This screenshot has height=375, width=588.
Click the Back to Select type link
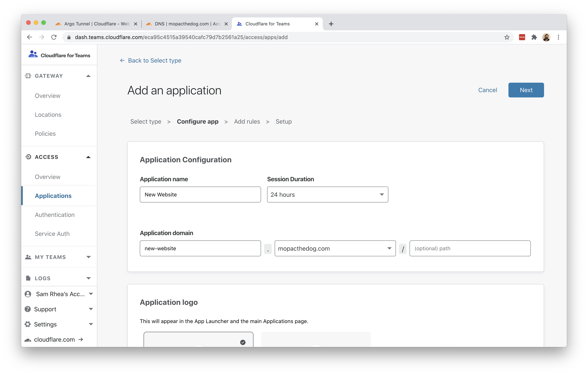[x=154, y=60]
